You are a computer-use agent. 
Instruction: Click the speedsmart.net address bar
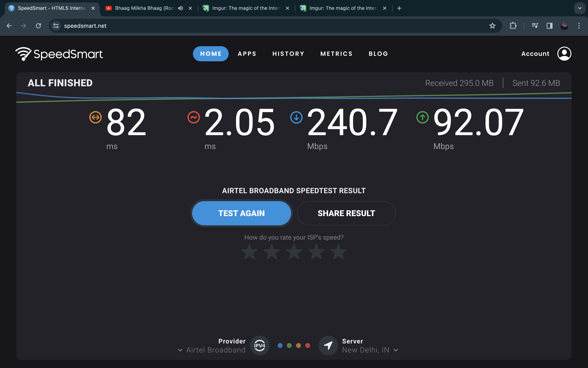click(275, 26)
